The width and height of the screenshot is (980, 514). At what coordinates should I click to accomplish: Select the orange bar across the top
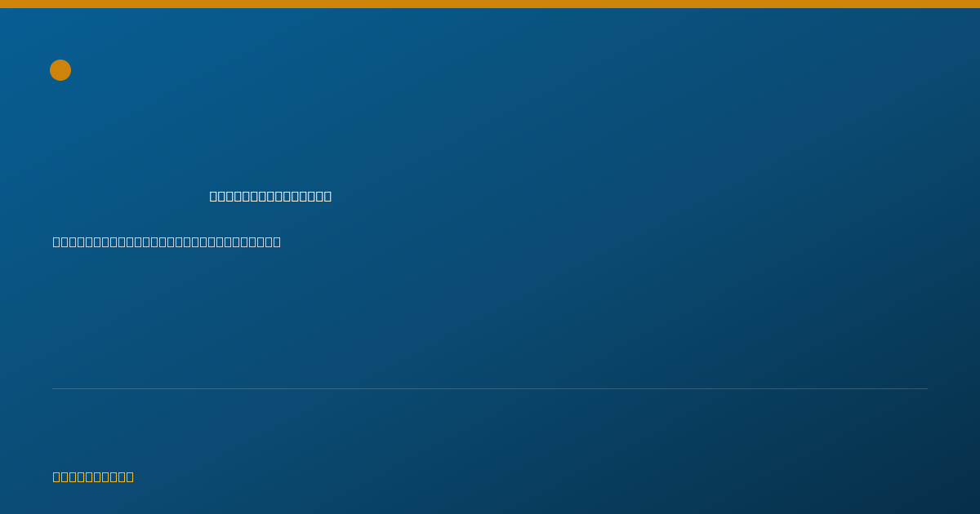[490, 4]
